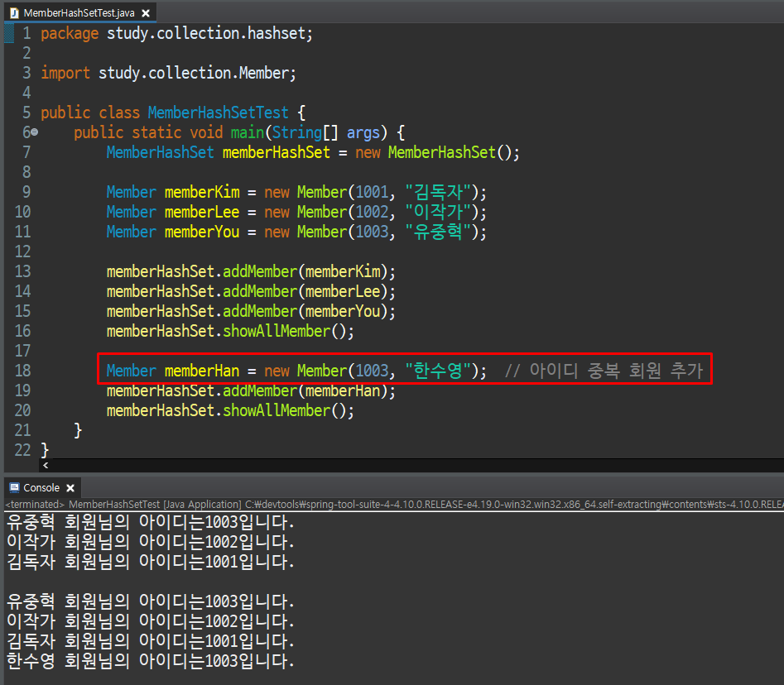Click first console line 김독자 회원님의 아이디는1001
Screen dimensions: 784x685
[x=151, y=562]
